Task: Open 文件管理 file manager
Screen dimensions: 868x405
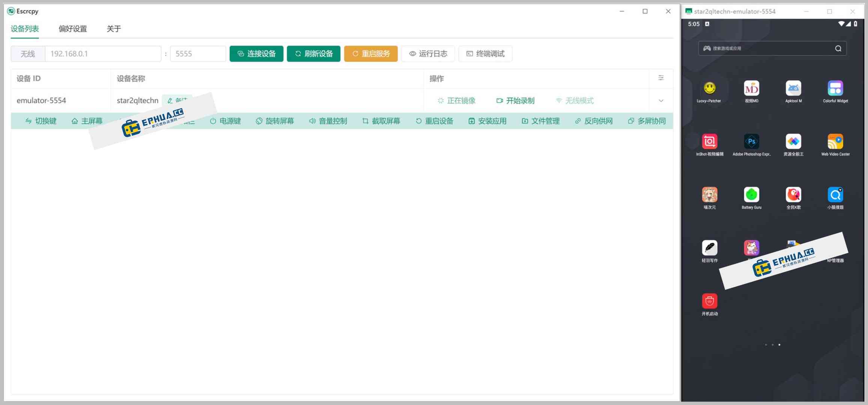Action: [x=540, y=121]
